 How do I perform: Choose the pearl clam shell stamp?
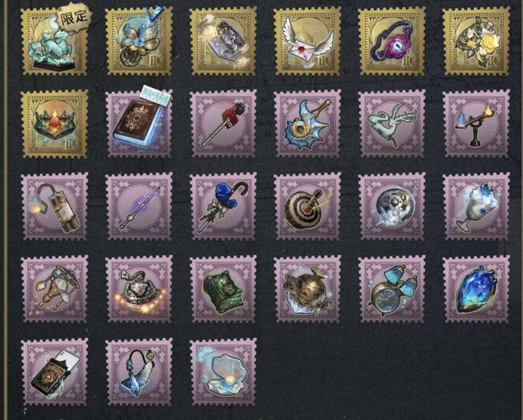pos(223,372)
